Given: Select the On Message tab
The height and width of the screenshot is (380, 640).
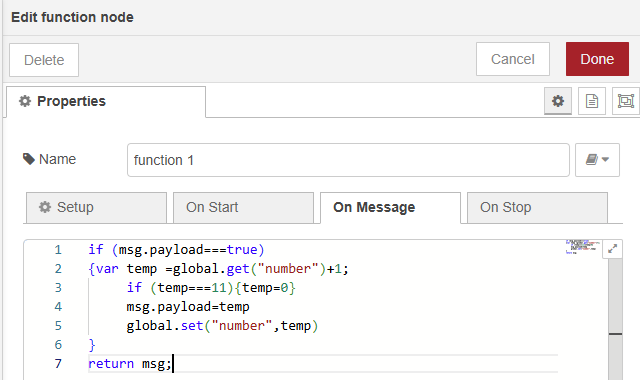Looking at the screenshot, I should click(x=390, y=208).
